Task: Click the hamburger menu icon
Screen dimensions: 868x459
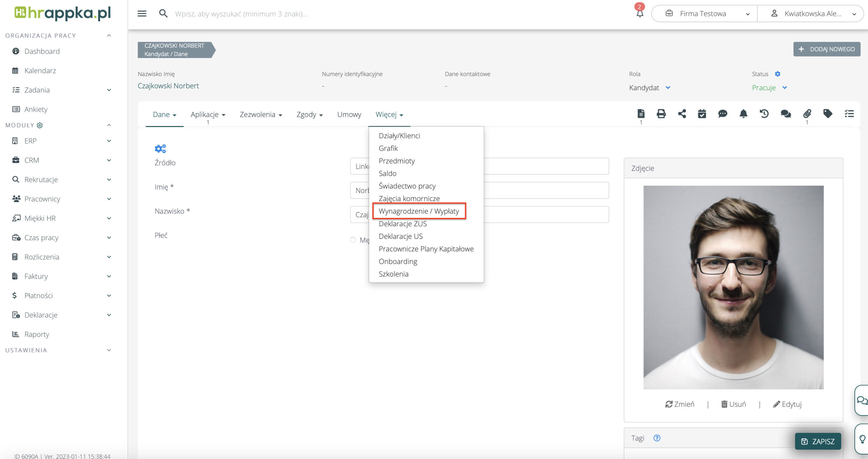Action: pos(142,14)
